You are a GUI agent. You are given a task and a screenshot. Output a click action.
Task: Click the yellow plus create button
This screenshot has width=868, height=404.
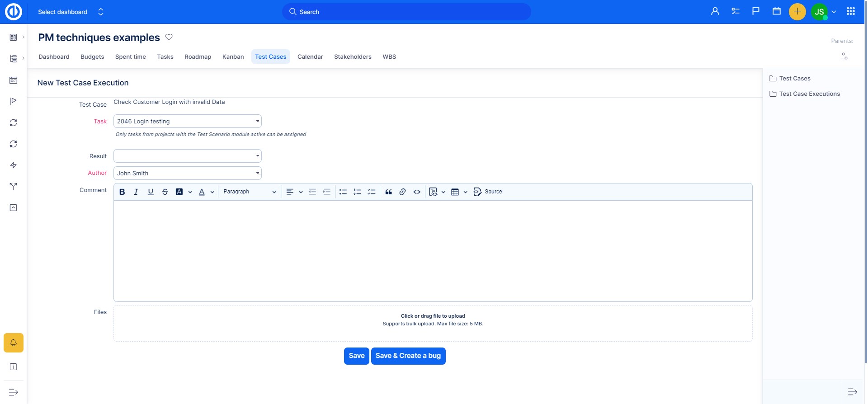click(797, 12)
